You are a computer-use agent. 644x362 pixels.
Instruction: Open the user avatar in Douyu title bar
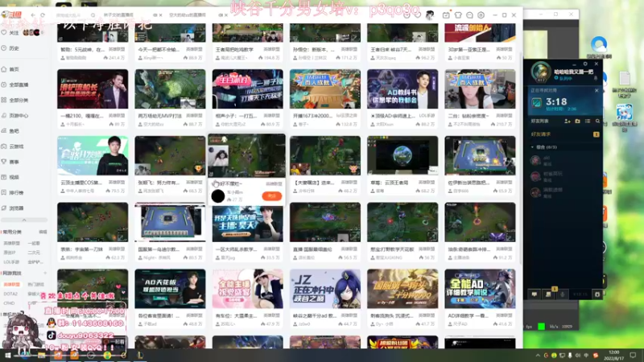tap(430, 15)
